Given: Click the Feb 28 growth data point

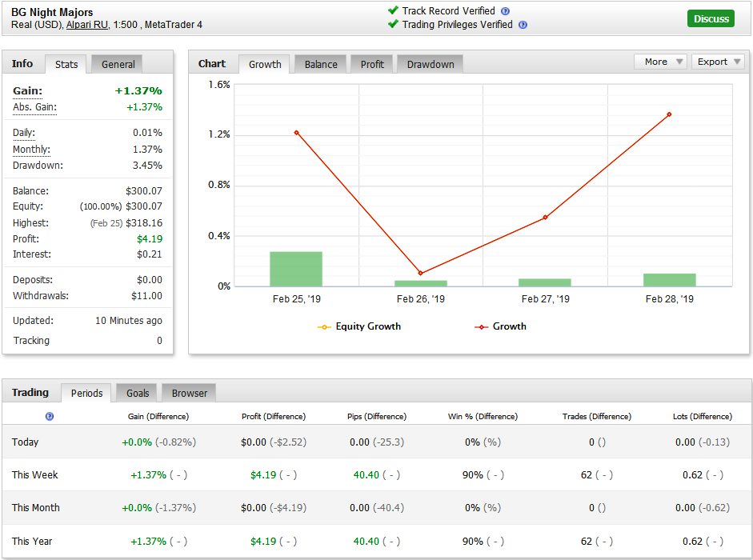Looking at the screenshot, I should tap(670, 114).
